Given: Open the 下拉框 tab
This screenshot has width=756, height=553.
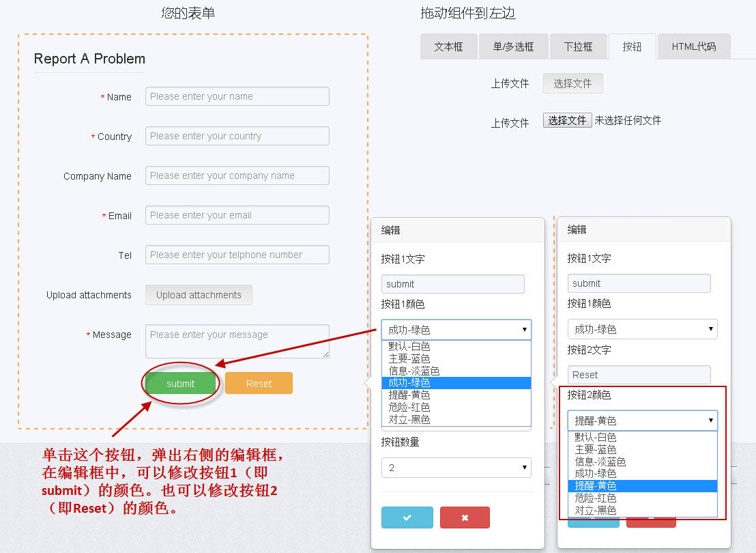Looking at the screenshot, I should (x=579, y=46).
